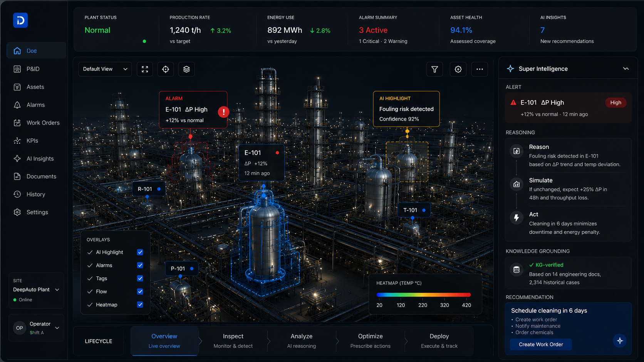
Task: Open the layers stack icon
Action: coord(186,69)
